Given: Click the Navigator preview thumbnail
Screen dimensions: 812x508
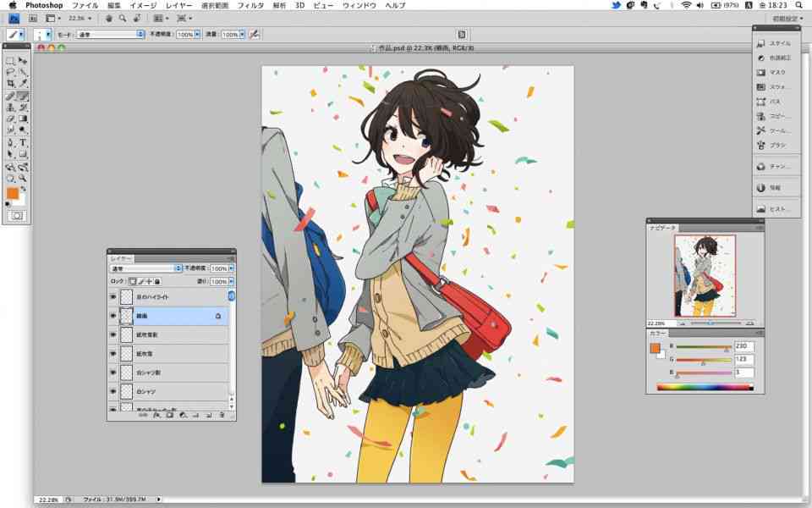Looking at the screenshot, I should click(705, 275).
